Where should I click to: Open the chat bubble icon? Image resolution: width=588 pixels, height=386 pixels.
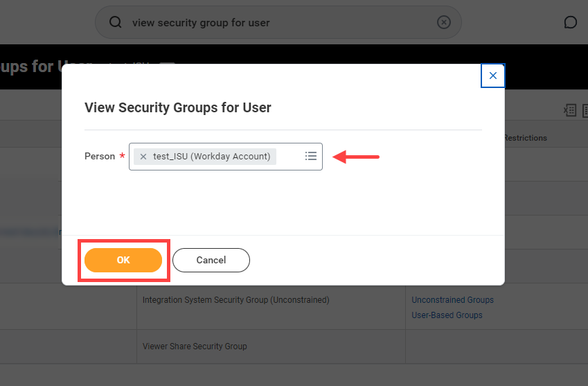point(571,23)
